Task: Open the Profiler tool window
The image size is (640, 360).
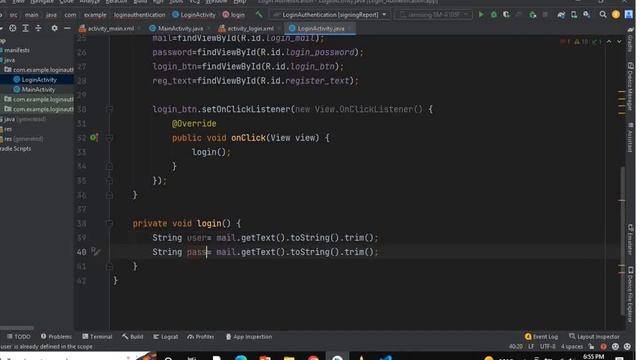Action: coord(200,337)
